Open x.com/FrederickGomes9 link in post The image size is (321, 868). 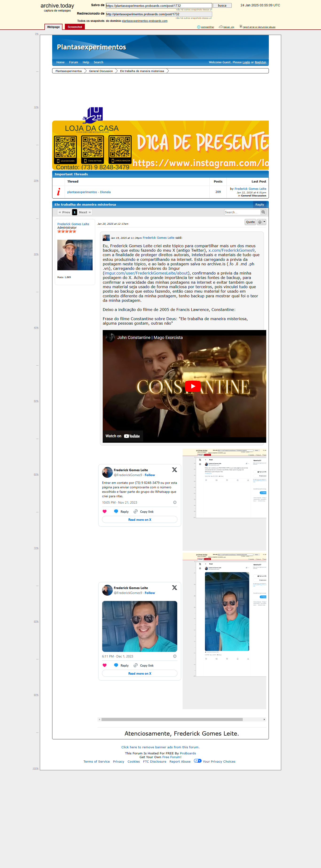click(231, 250)
